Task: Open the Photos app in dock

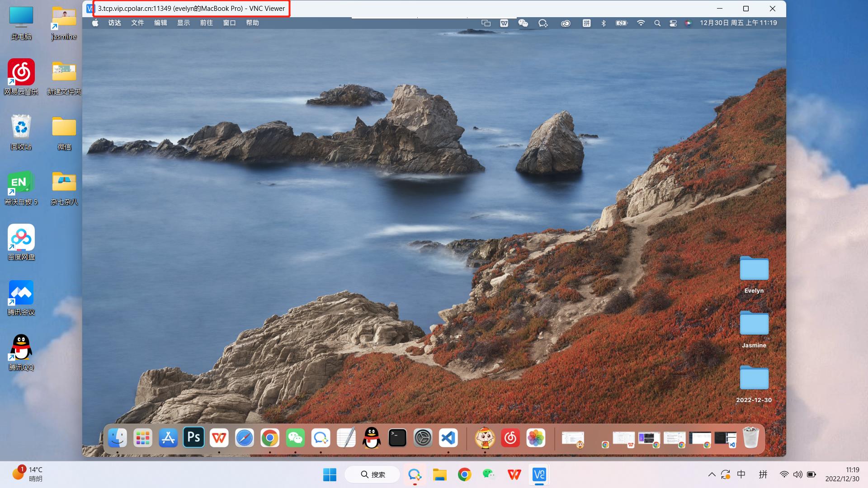Action: coord(536,437)
